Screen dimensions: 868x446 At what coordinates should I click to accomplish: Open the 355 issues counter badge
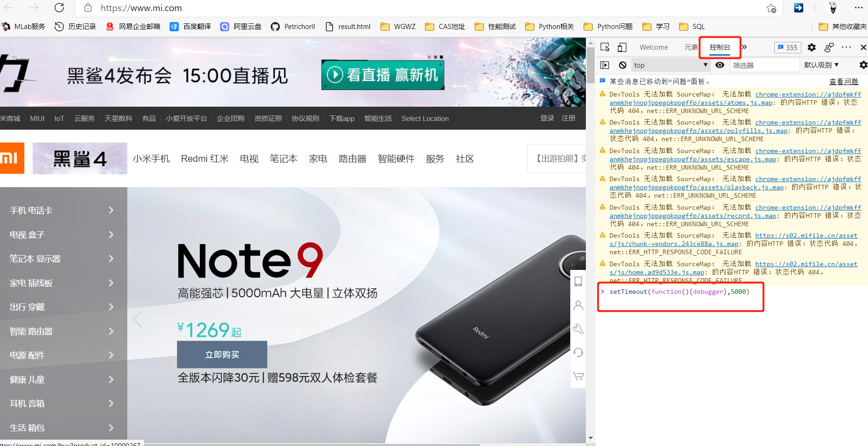788,47
